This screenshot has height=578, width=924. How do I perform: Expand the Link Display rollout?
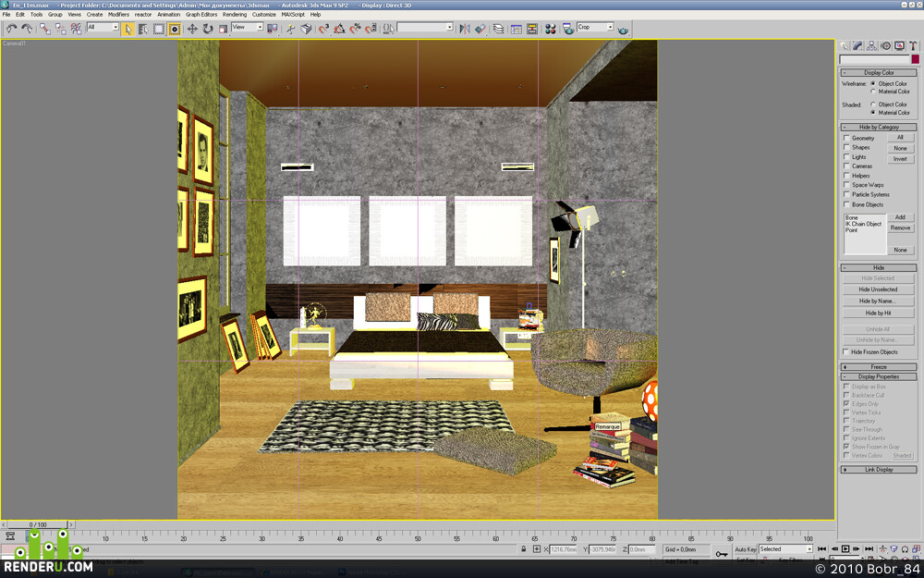(879, 470)
